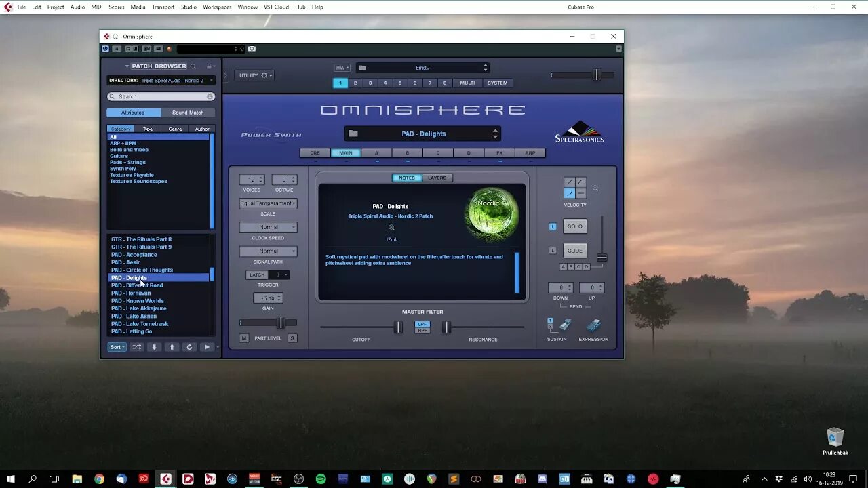Switch to the ARP tab

[530, 153]
